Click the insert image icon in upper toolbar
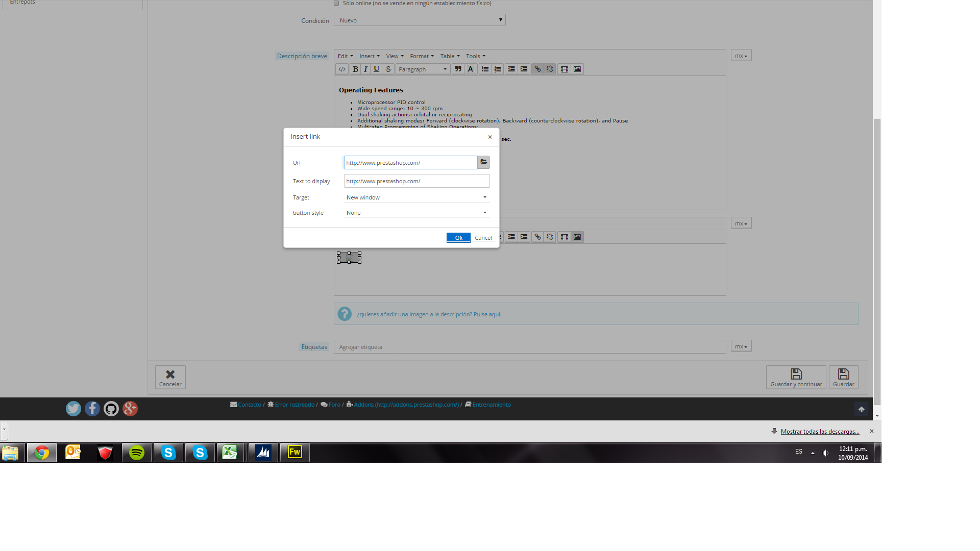 point(577,69)
